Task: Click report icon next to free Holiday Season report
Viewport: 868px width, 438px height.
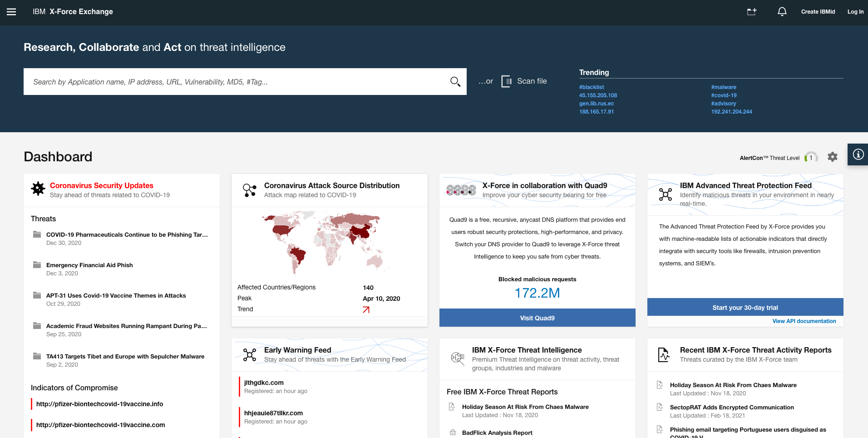Action: [x=452, y=407]
